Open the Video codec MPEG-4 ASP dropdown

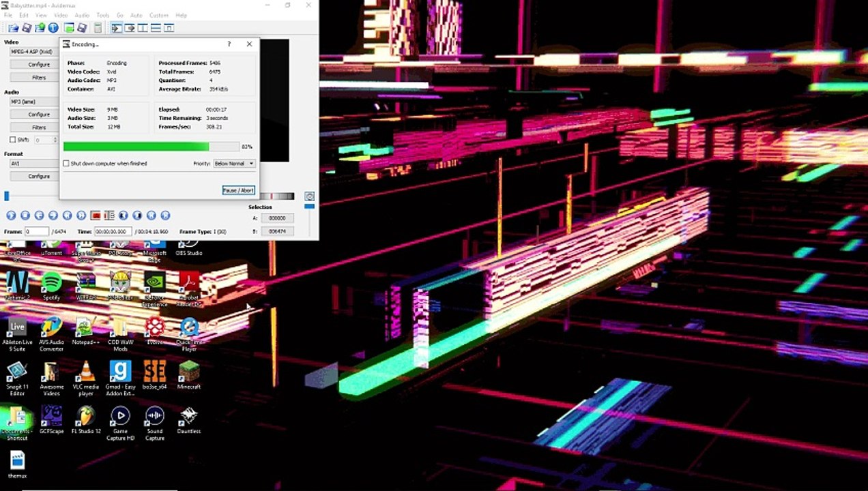(33, 51)
